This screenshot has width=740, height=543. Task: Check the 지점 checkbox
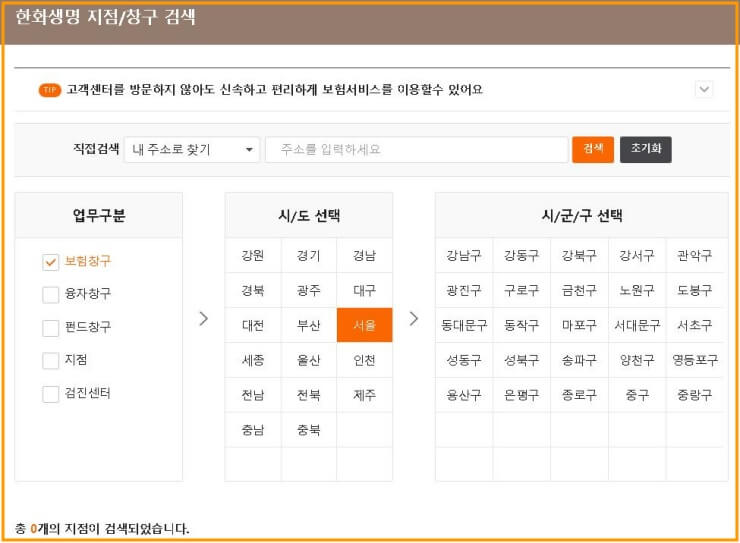(x=50, y=360)
